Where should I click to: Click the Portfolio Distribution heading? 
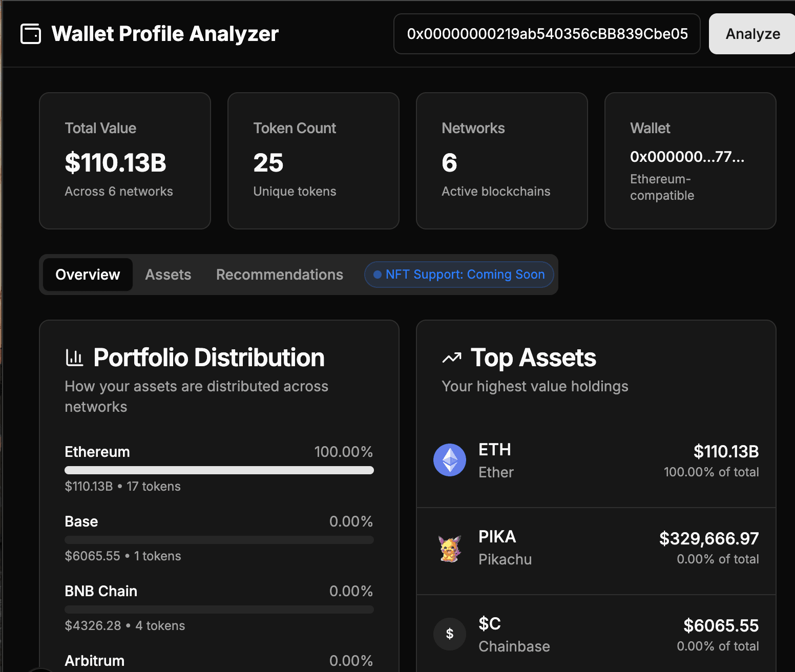pos(209,358)
